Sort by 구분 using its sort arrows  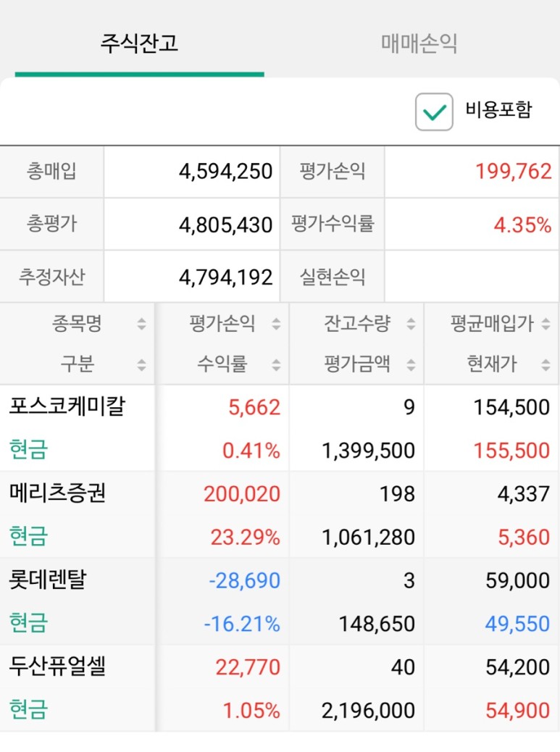point(141,364)
